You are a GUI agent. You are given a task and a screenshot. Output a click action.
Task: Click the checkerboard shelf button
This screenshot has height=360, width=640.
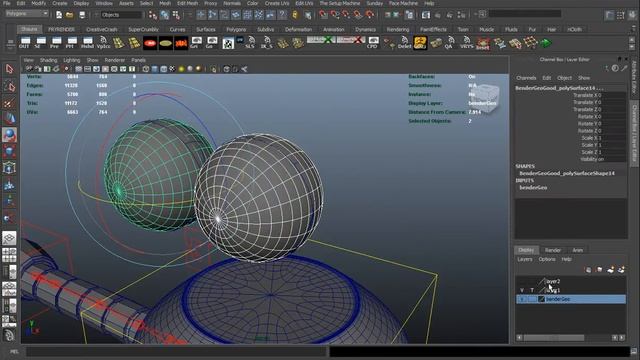(x=228, y=43)
